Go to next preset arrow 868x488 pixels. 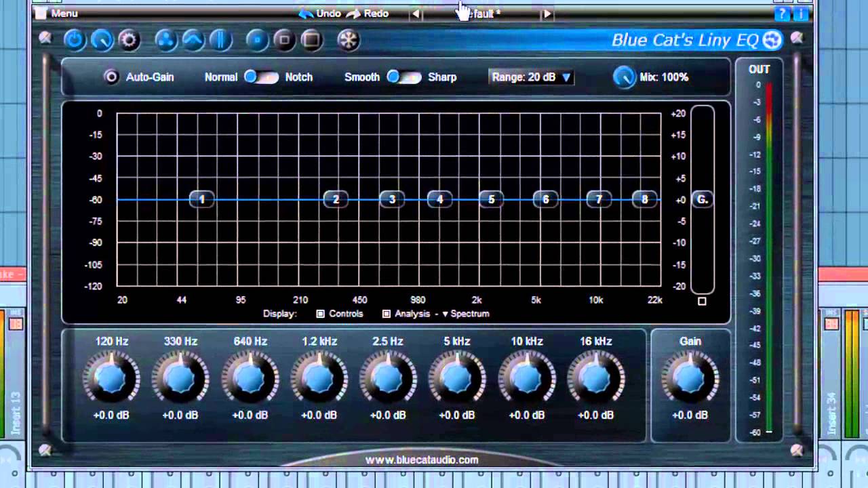click(x=547, y=14)
